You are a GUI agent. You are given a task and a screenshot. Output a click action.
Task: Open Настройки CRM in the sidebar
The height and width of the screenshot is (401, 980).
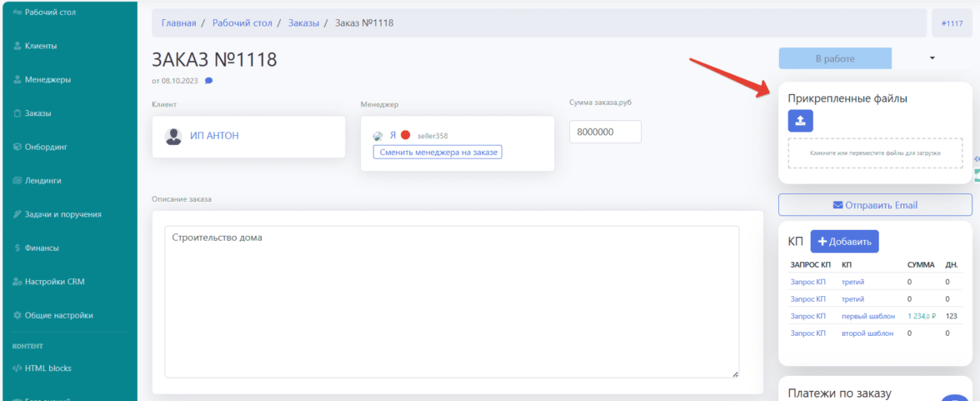(54, 282)
